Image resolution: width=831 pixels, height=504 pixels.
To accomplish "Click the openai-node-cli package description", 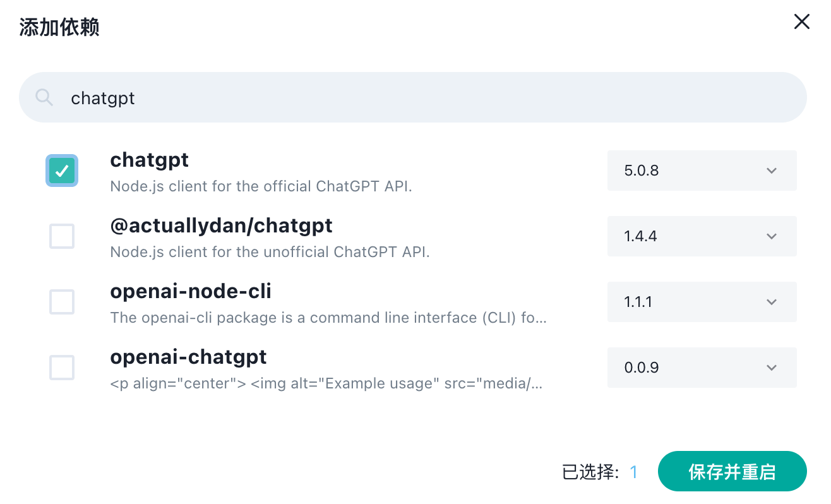I will coord(328,318).
